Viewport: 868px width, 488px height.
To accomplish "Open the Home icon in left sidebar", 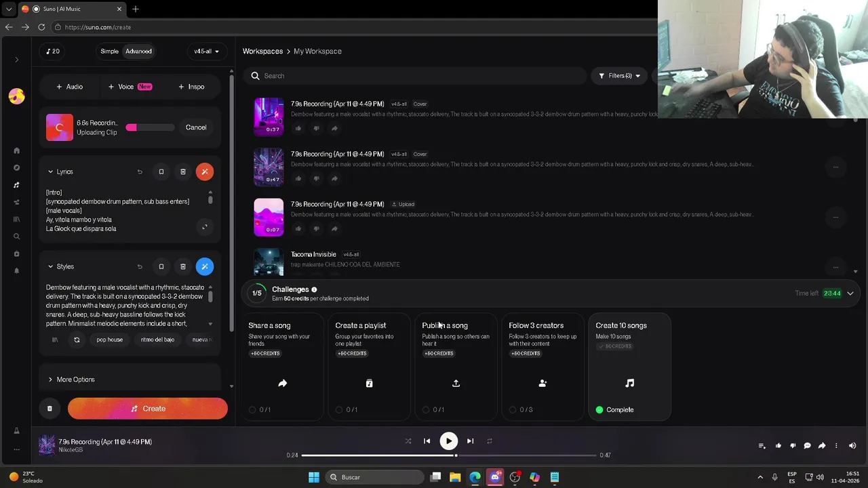I will click(x=17, y=150).
